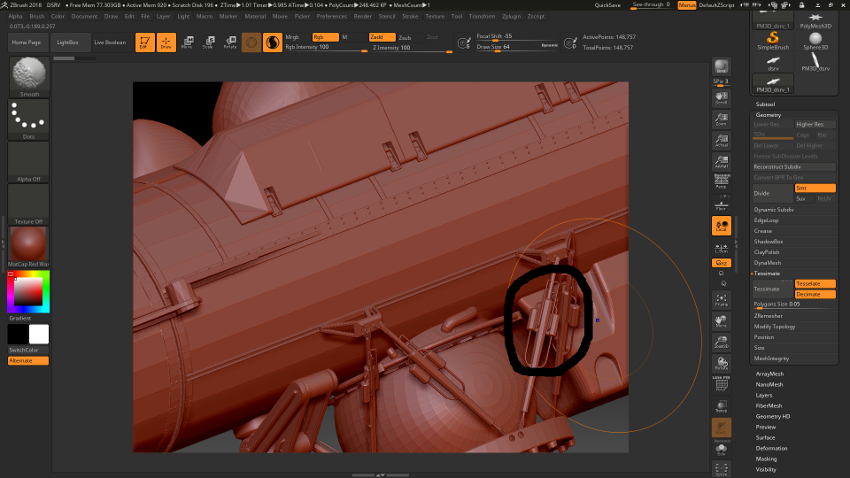850x478 pixels.
Task: Click the QuickSave button
Action: pos(608,5)
